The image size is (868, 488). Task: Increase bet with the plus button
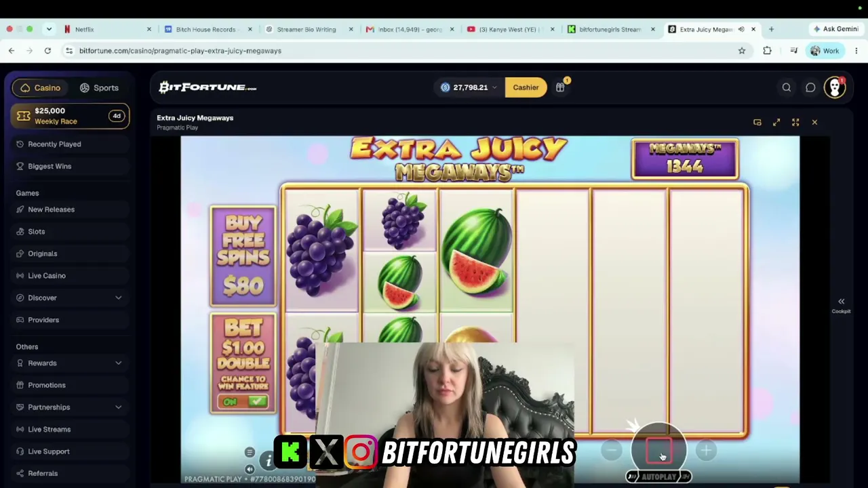[706, 450]
